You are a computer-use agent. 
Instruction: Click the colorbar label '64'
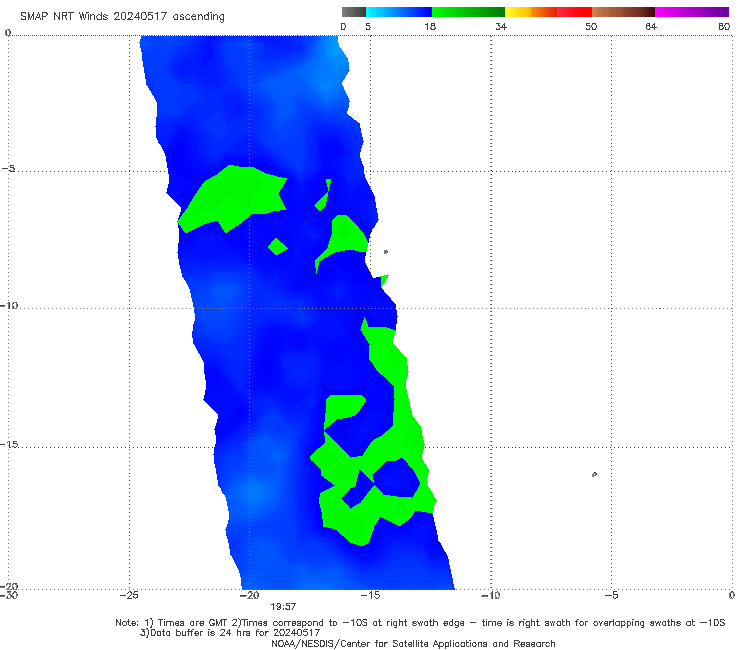tap(651, 26)
